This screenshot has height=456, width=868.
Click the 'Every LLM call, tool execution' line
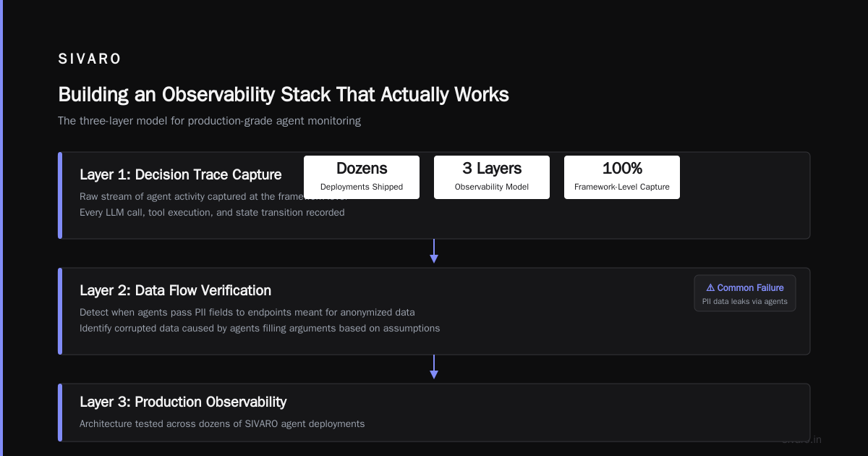(x=212, y=212)
